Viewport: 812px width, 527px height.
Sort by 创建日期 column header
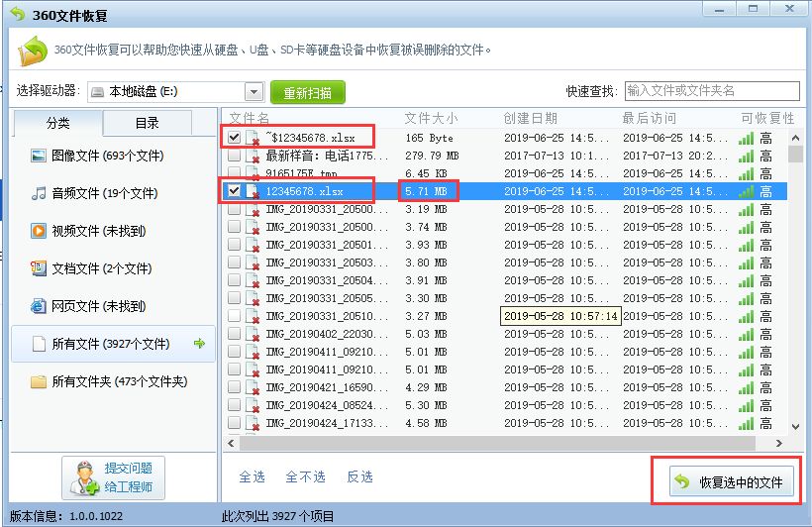coord(531,119)
